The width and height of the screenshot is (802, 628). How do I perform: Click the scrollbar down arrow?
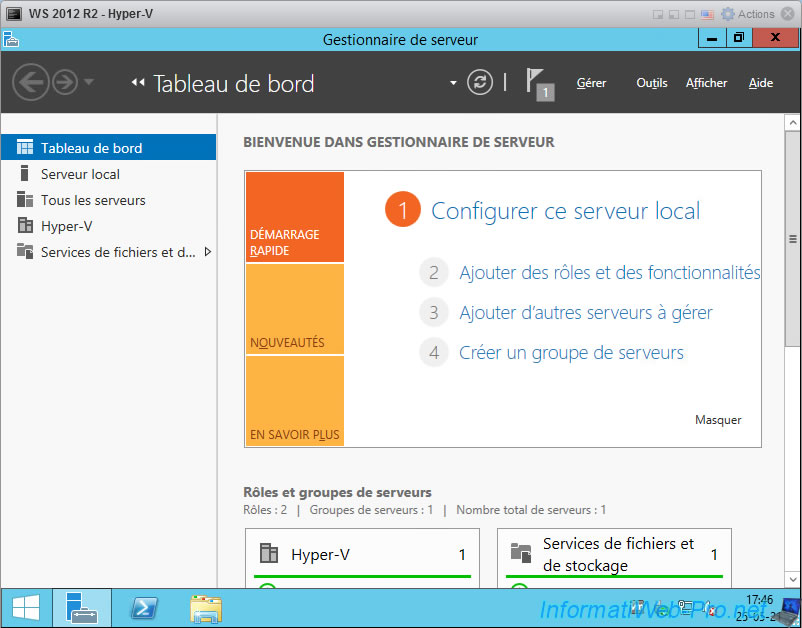click(x=792, y=579)
